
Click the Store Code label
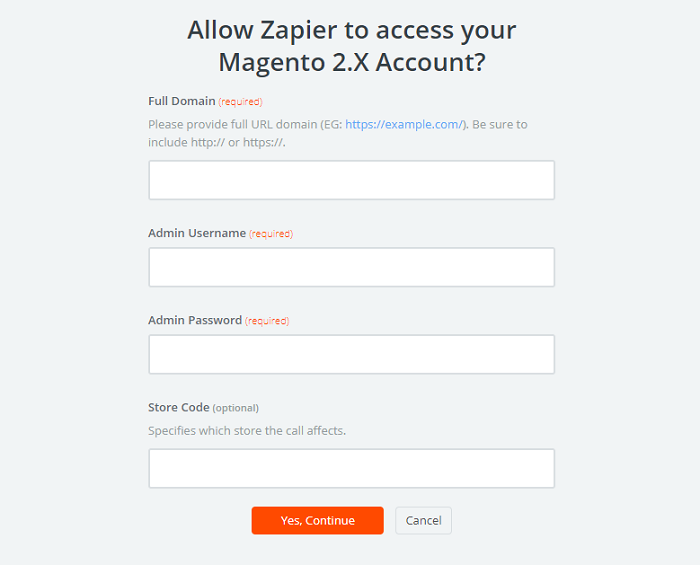[178, 407]
